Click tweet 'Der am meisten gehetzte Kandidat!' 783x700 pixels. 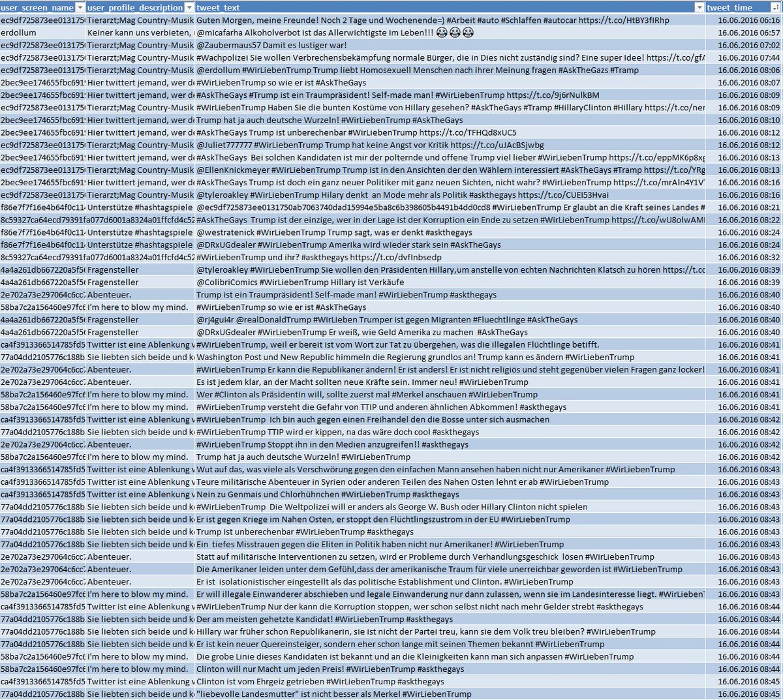click(450, 619)
